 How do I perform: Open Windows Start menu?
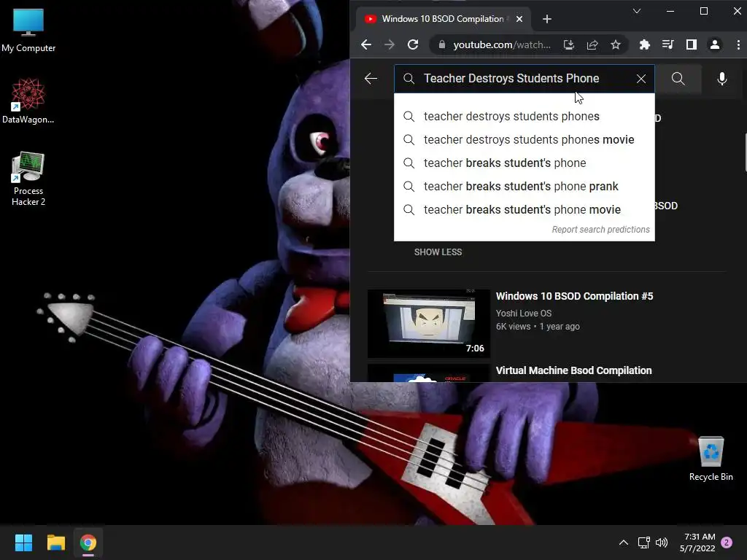pos(23,542)
